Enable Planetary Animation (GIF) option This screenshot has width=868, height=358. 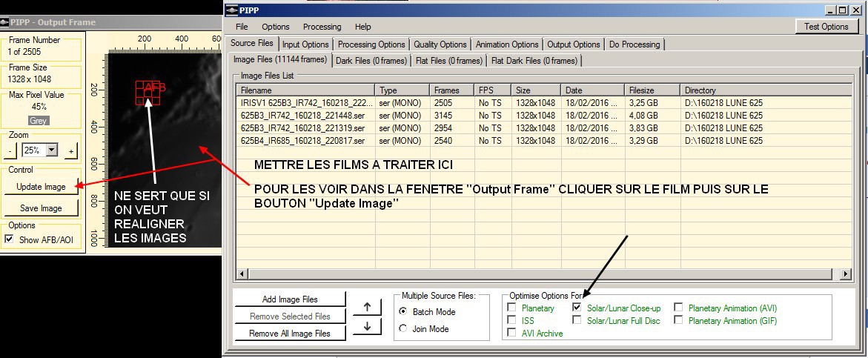pyautogui.click(x=679, y=319)
